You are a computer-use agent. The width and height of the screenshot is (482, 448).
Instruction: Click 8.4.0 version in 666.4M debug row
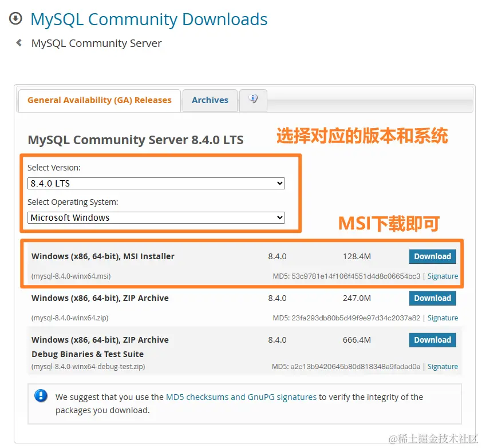pyautogui.click(x=277, y=340)
